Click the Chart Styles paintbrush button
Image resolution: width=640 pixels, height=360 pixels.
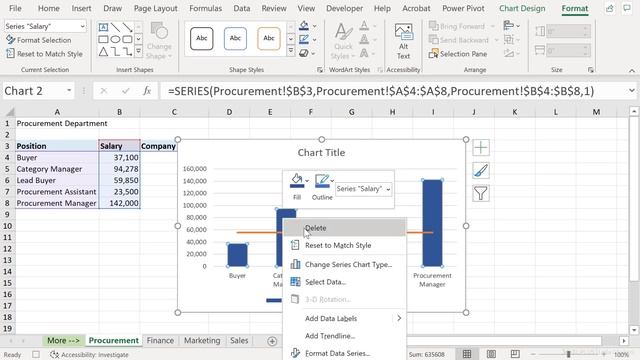[x=481, y=170]
